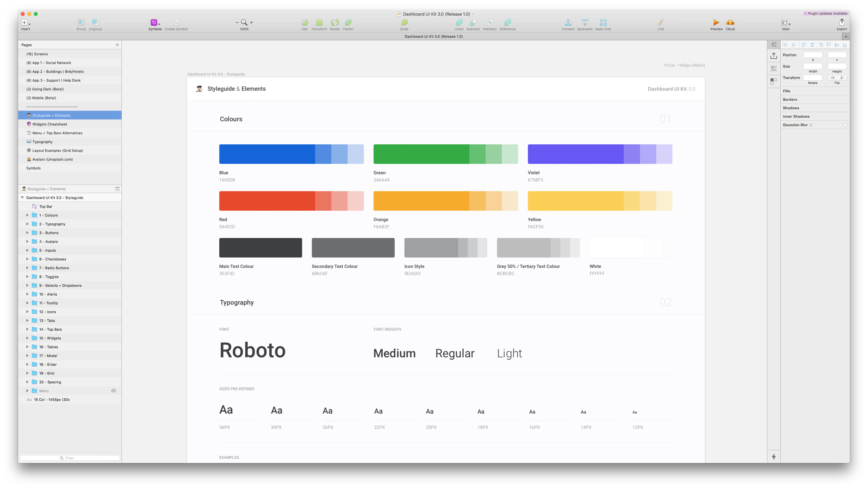Apply the Subtract boolean operation
Viewport: 868px width, 489px height.
(x=473, y=22)
